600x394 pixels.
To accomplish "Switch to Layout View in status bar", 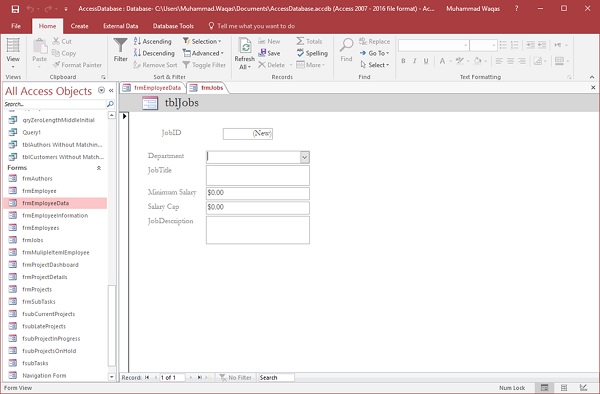I will (564, 387).
